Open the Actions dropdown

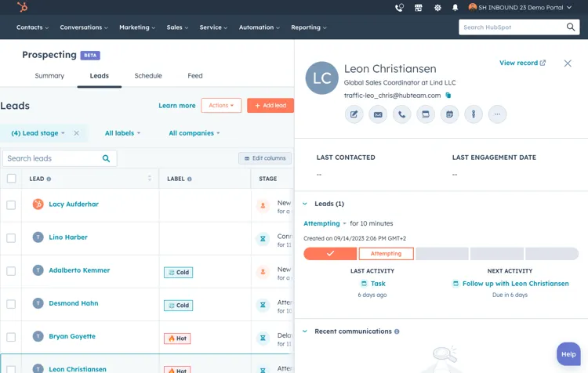click(x=221, y=106)
